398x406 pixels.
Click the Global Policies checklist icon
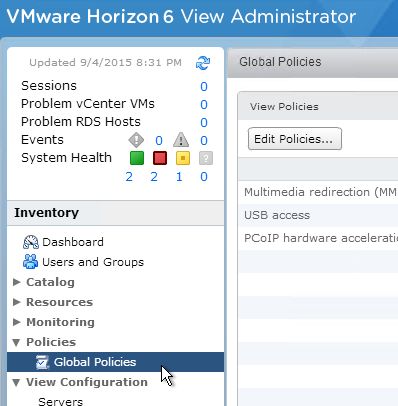42,362
